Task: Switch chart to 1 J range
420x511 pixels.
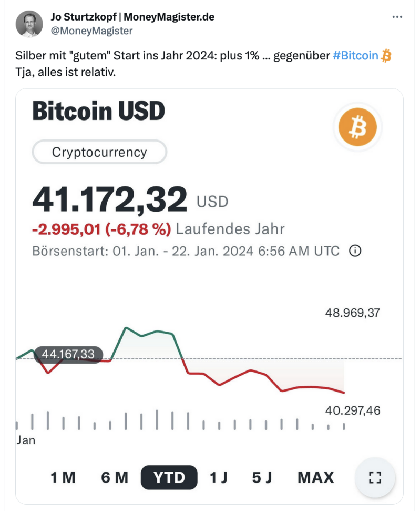Action: point(218,478)
